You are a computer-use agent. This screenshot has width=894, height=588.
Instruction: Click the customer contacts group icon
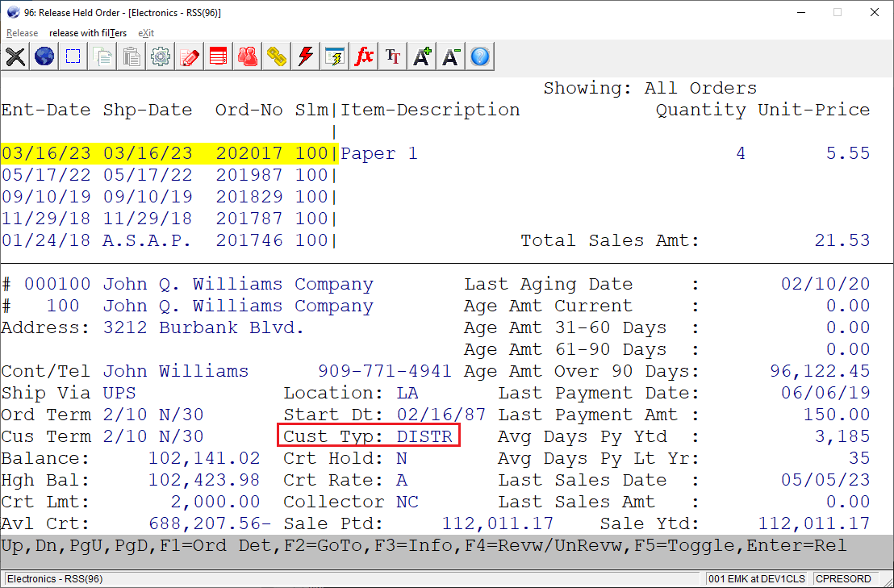tap(247, 56)
